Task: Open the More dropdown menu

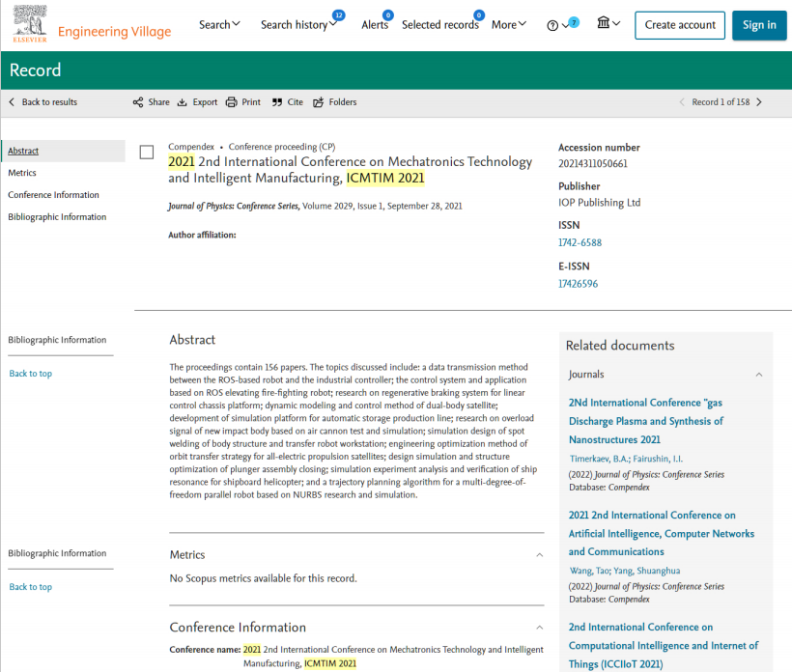Action: 509,25
